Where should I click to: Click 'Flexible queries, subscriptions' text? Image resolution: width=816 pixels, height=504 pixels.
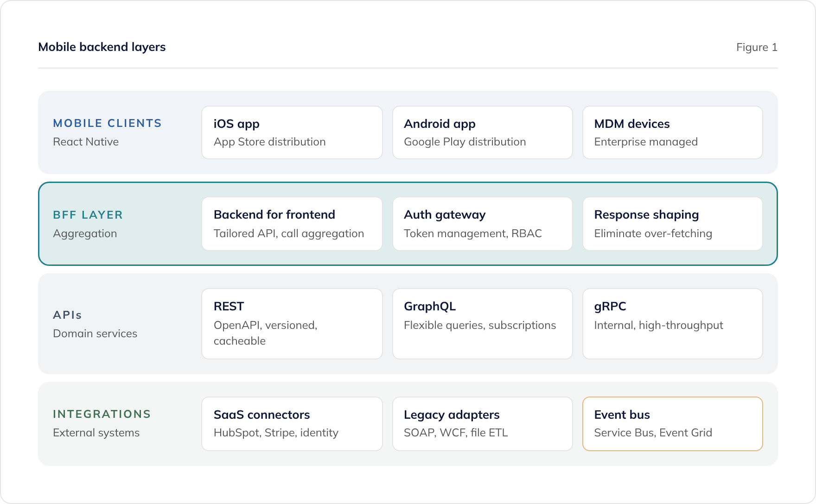(x=480, y=325)
